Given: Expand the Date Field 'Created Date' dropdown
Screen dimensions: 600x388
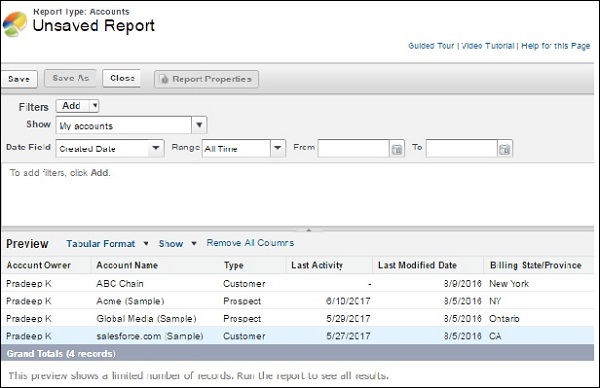Looking at the screenshot, I should (156, 148).
